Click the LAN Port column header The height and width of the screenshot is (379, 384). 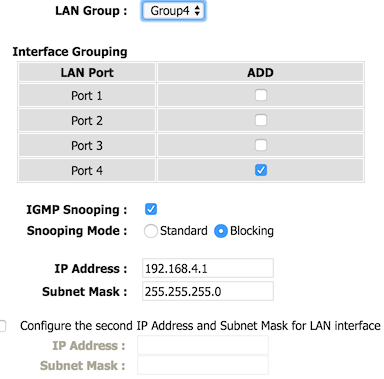click(x=87, y=72)
